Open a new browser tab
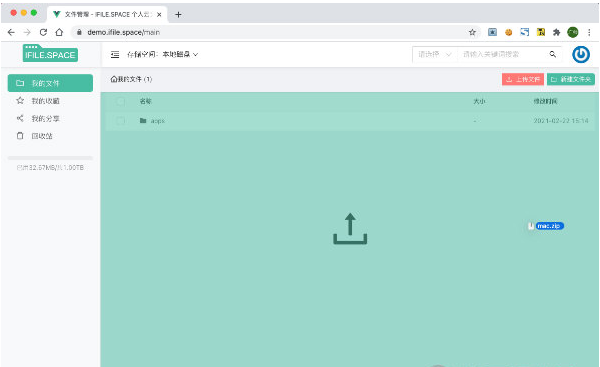Image resolution: width=600 pixels, height=367 pixels. 178,15
